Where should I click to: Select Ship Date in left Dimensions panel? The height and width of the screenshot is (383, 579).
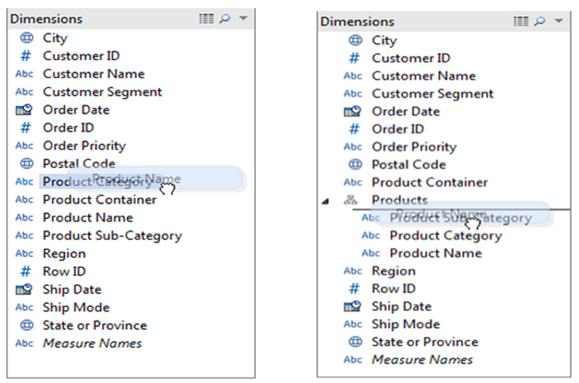[72, 290]
